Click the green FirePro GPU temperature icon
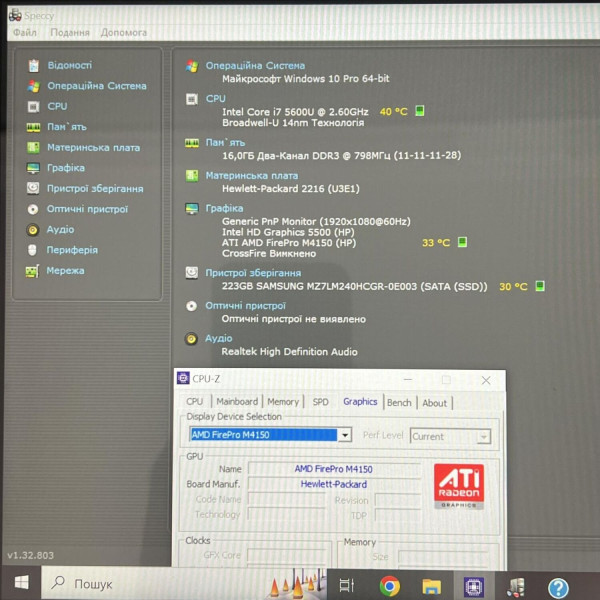The width and height of the screenshot is (600, 600). [462, 242]
